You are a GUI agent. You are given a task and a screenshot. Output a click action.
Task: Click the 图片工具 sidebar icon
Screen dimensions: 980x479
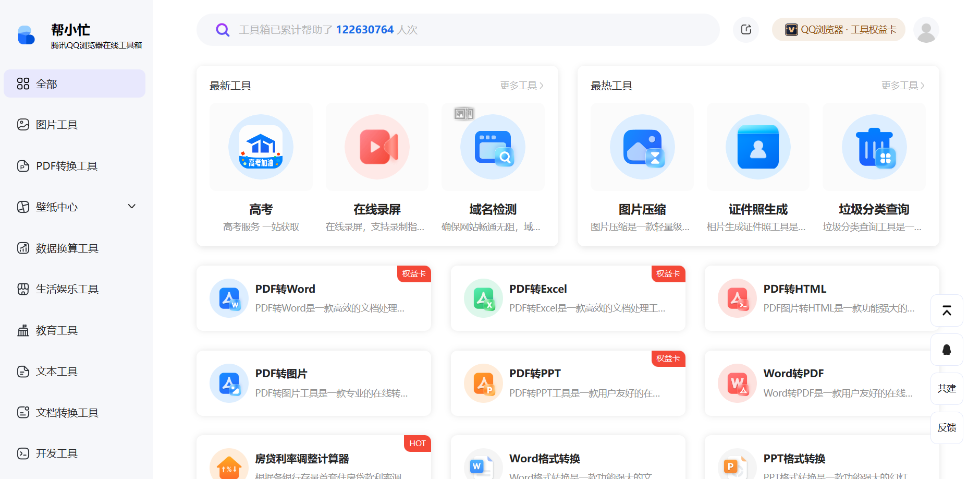(23, 125)
